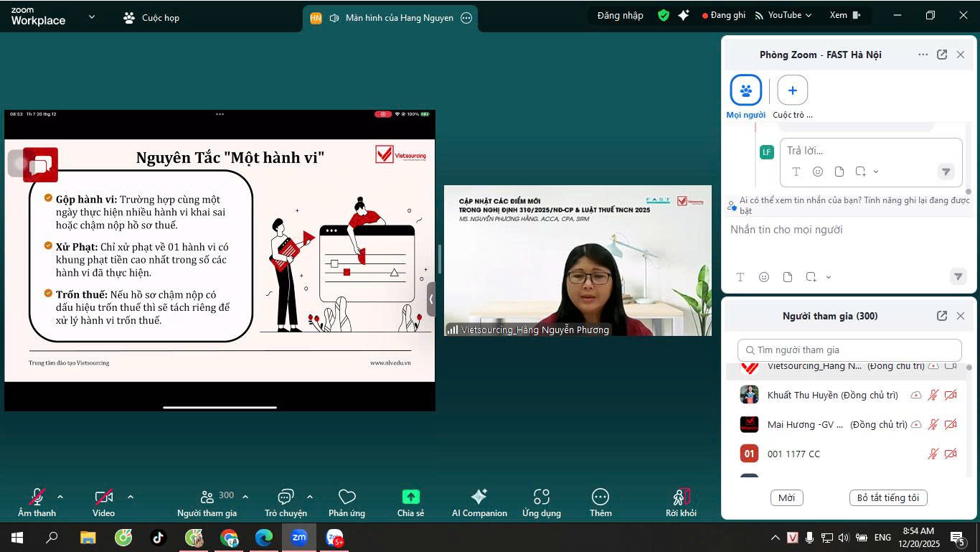
Task: Click the emoji icon in message box
Action: tap(764, 277)
